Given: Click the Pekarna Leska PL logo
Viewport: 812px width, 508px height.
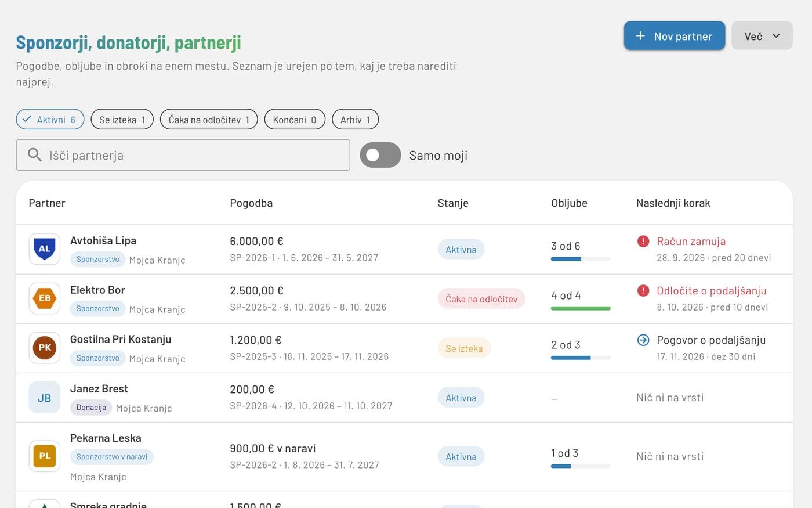Looking at the screenshot, I should pyautogui.click(x=45, y=456).
